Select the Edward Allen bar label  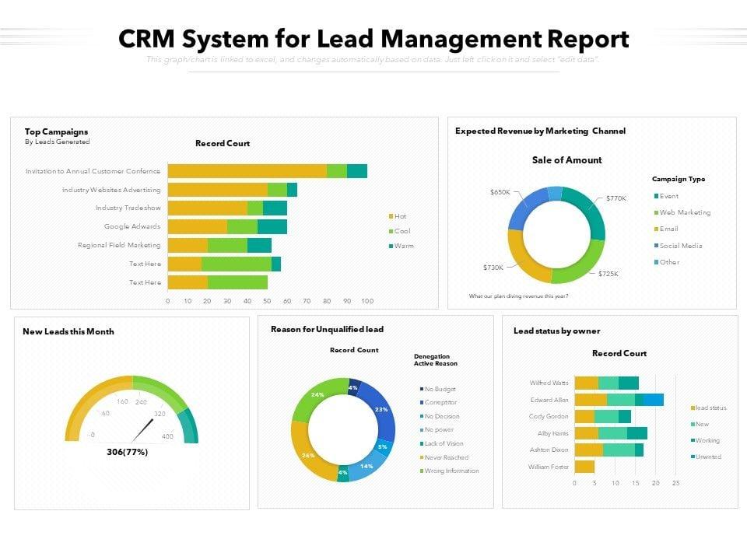pos(549,400)
